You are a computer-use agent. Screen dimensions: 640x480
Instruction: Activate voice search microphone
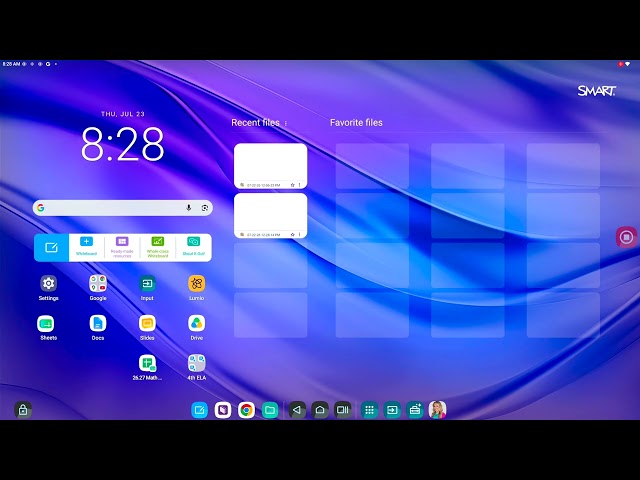click(189, 208)
